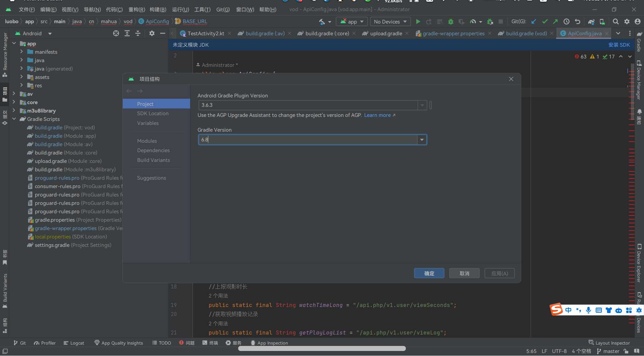The height and width of the screenshot is (356, 644).
Task: Open Search Everywhere magnifier icon
Action: click(615, 22)
